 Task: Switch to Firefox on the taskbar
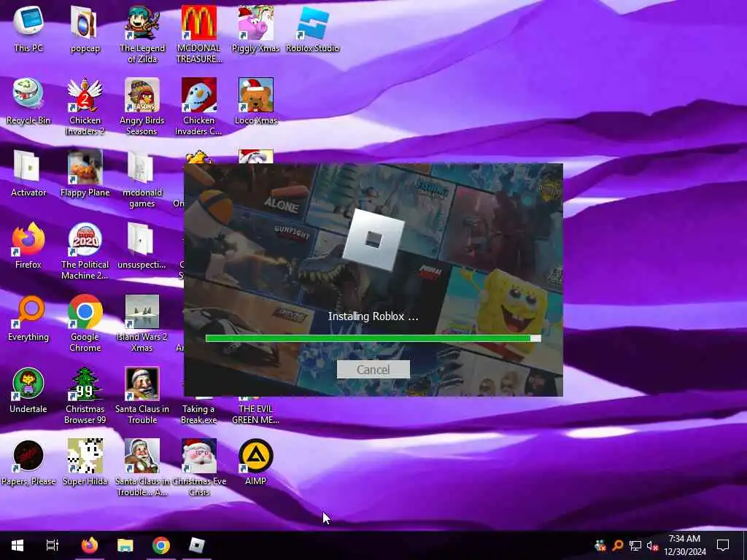point(90,545)
